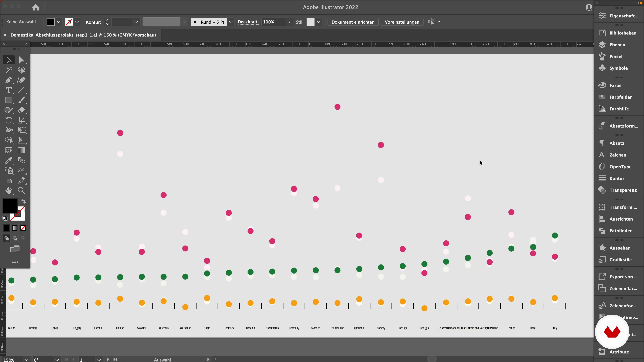The image size is (644, 362).
Task: Select the Paintbrush tool
Action: pyautogui.click(x=21, y=100)
